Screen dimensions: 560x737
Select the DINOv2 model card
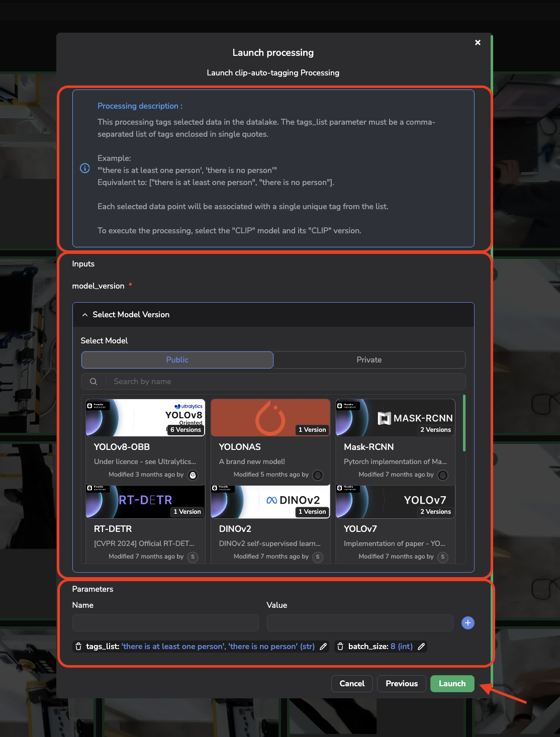[x=270, y=524]
